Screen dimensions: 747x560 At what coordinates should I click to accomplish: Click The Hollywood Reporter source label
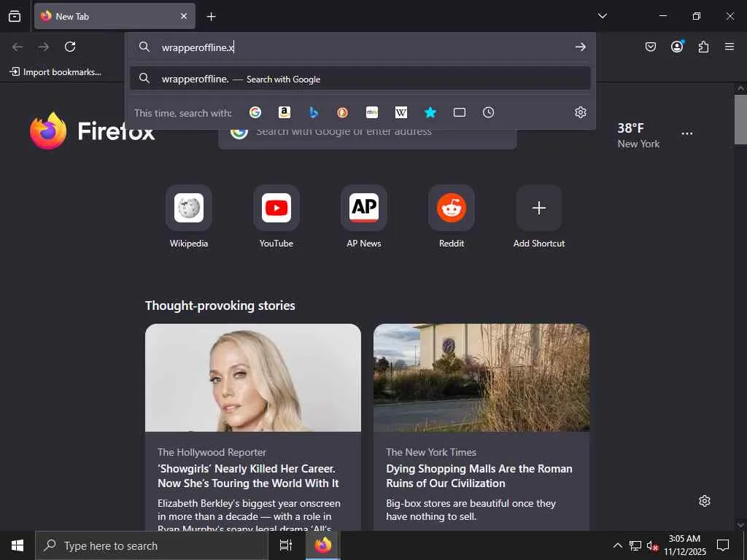coord(212,452)
